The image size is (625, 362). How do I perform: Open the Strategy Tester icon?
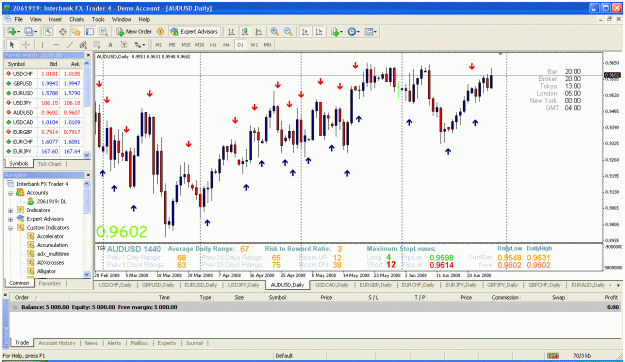coord(104,31)
